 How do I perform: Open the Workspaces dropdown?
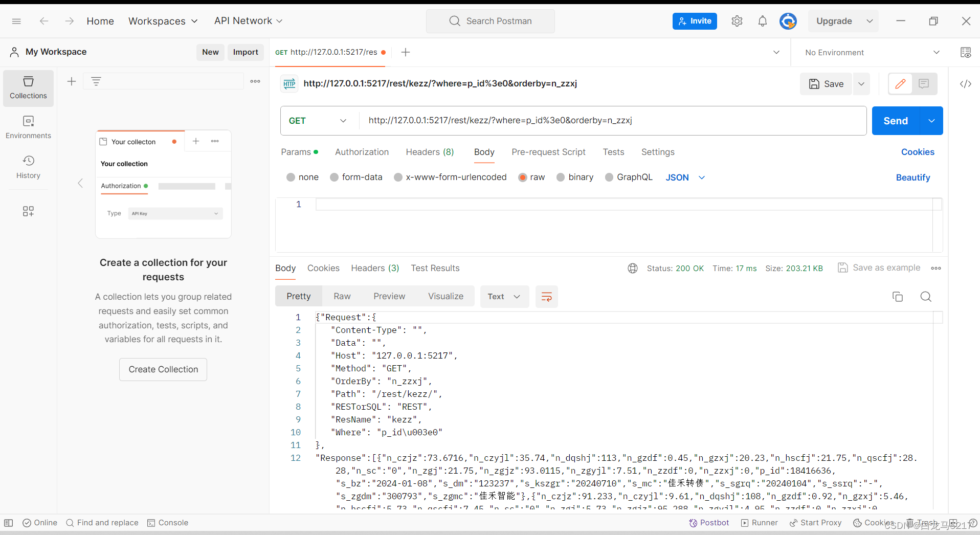tap(163, 21)
